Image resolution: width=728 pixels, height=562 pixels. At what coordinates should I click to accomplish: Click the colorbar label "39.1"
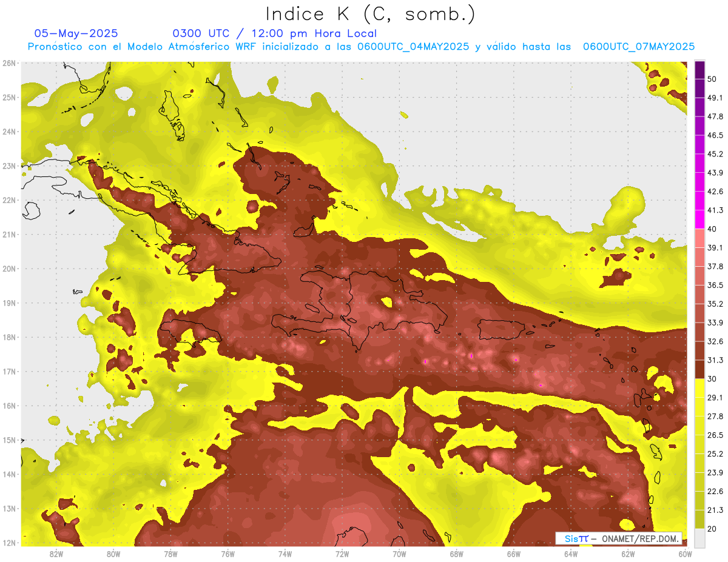click(713, 247)
